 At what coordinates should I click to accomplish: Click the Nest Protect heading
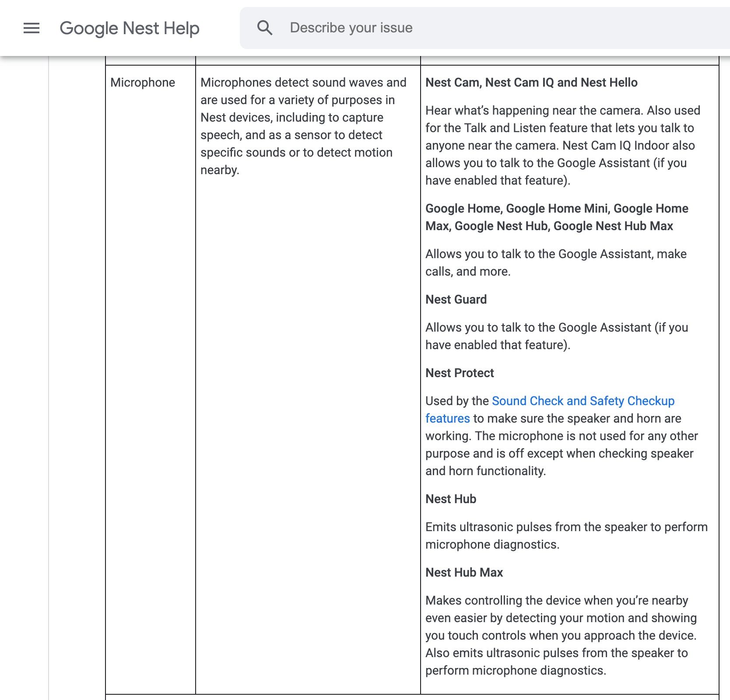point(460,373)
